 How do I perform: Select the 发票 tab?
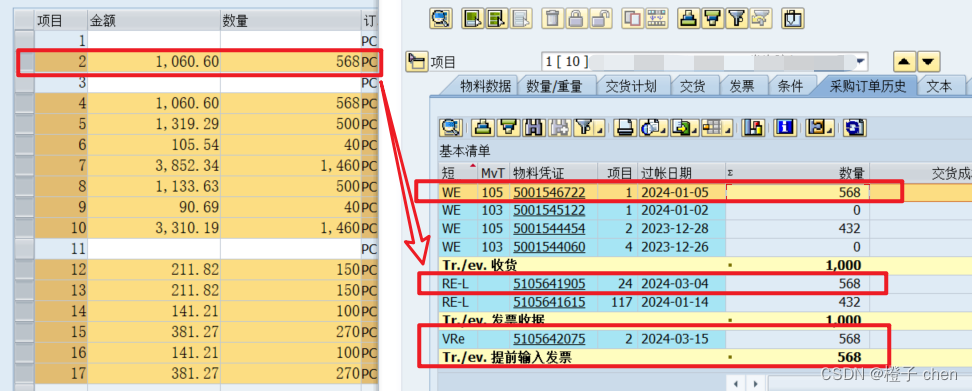coord(741,86)
